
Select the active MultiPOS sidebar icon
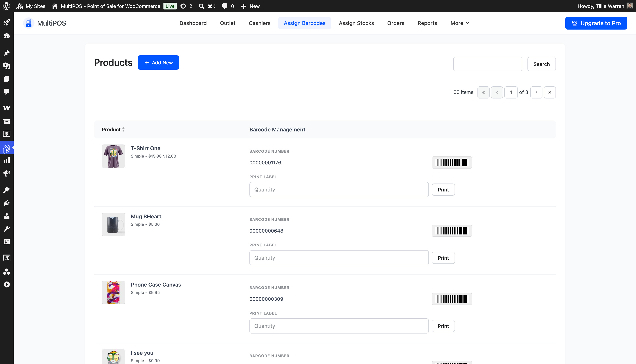point(7,149)
